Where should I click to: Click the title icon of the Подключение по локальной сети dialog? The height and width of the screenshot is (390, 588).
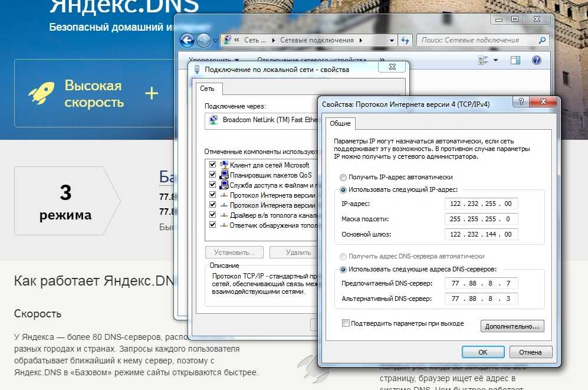[197, 70]
